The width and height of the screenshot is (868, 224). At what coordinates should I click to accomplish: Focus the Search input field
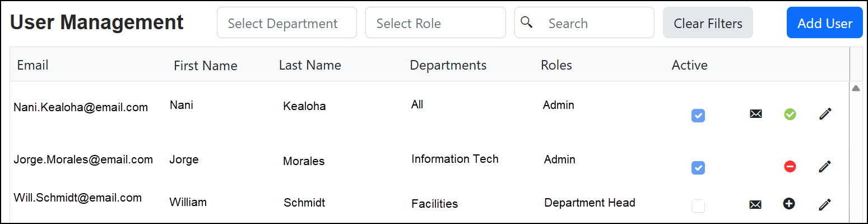point(584,22)
